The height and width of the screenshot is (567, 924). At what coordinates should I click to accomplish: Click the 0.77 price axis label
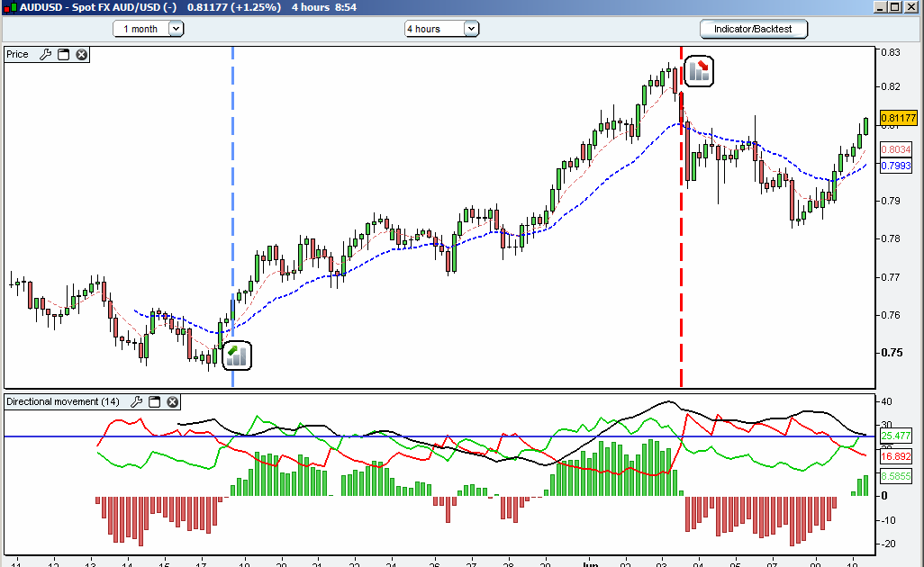(891, 277)
